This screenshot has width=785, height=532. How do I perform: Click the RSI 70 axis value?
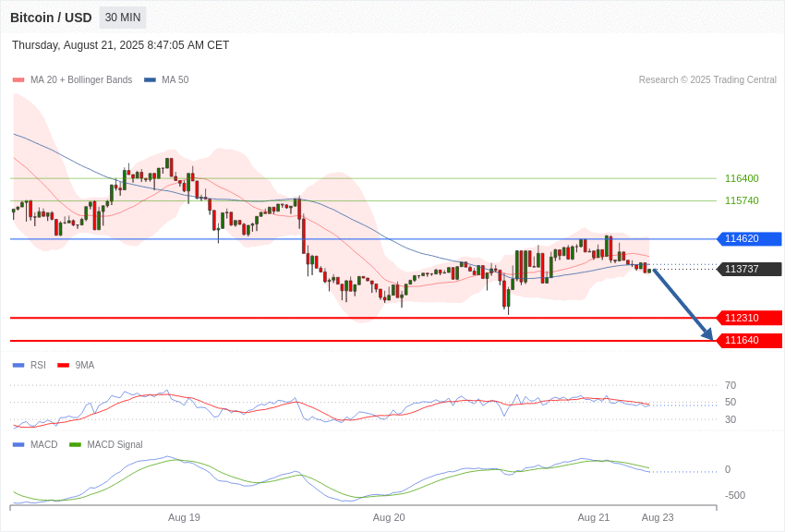coord(731,385)
